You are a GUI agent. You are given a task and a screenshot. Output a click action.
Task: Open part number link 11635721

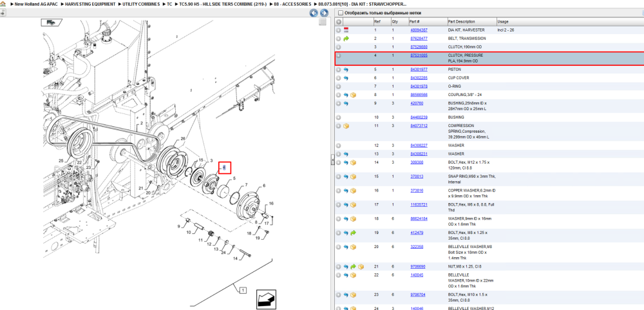(x=419, y=204)
